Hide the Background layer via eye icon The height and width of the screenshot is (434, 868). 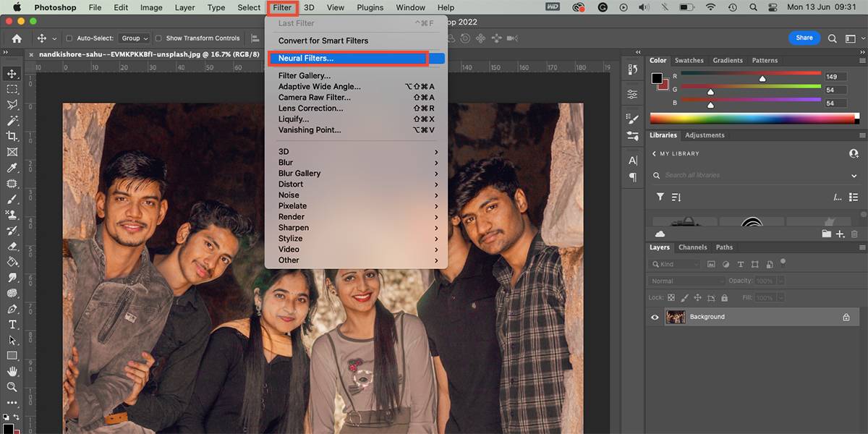(655, 317)
